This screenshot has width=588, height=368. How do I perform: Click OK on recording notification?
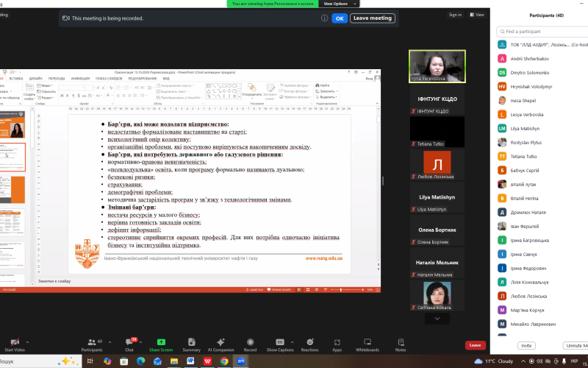point(340,18)
